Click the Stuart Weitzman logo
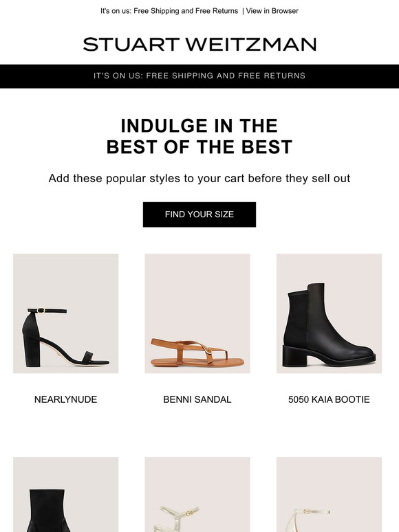The width and height of the screenshot is (399, 532). pyautogui.click(x=199, y=45)
